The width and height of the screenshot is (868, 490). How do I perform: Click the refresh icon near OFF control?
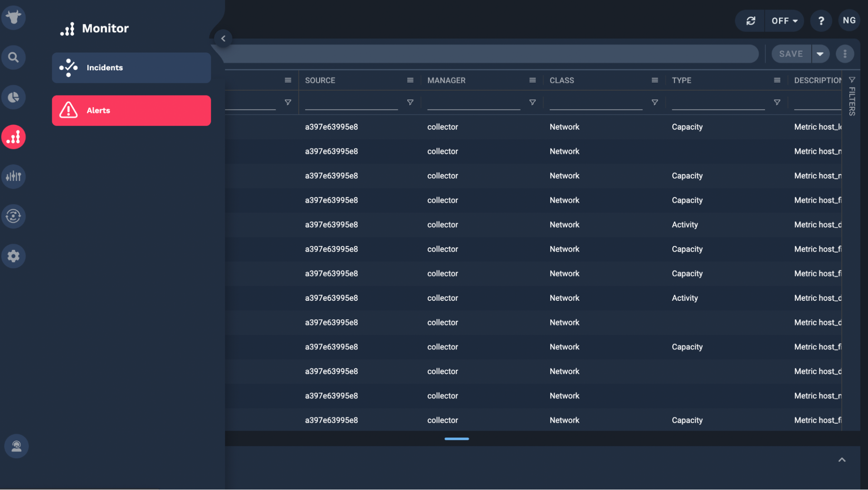click(750, 20)
